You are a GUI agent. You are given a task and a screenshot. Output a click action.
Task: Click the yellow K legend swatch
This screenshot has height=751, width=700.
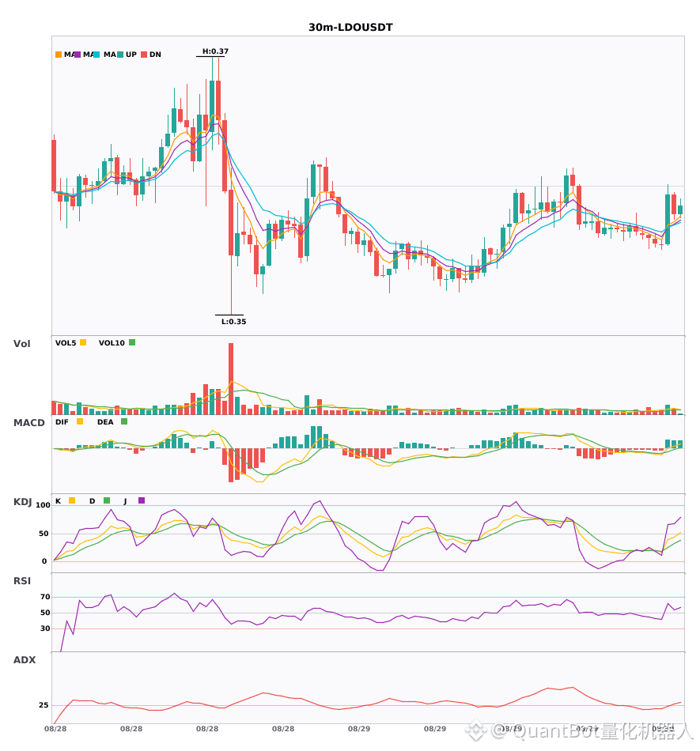tap(72, 500)
